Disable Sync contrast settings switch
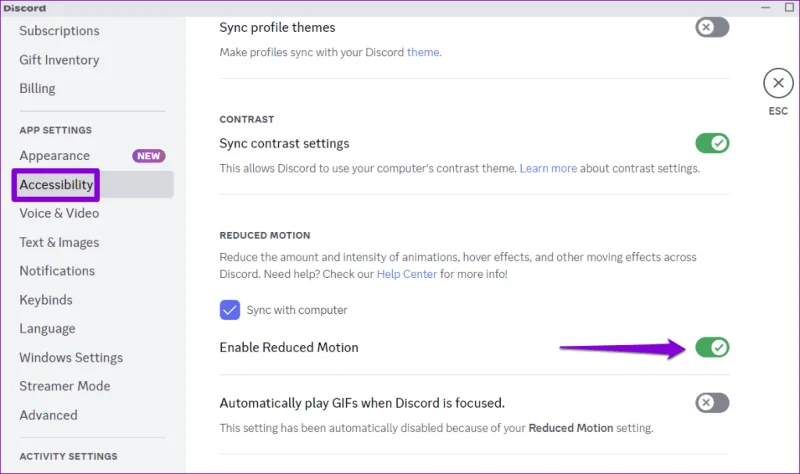The image size is (800, 474). 712,143
